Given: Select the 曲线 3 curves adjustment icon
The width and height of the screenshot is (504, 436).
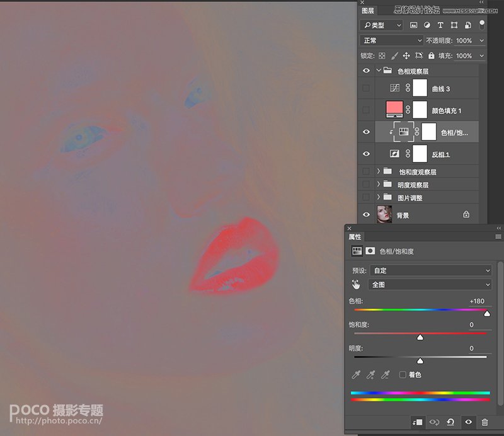Looking at the screenshot, I should pyautogui.click(x=395, y=88).
